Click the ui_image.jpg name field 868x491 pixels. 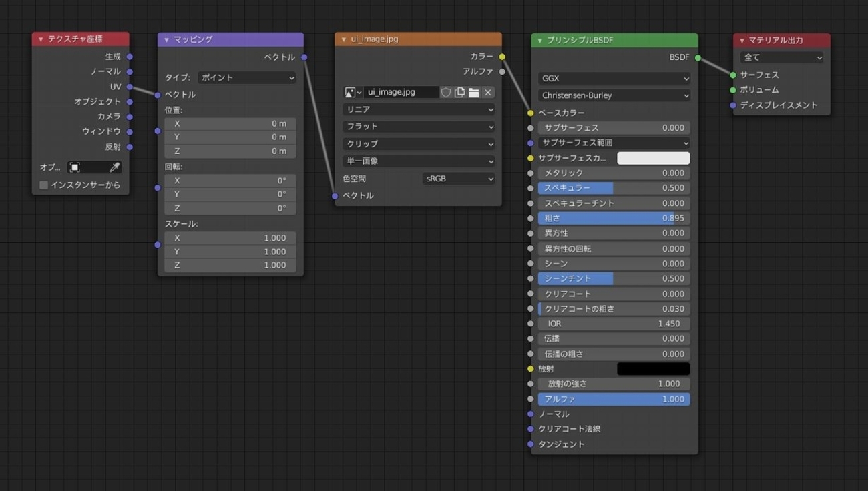click(x=401, y=92)
